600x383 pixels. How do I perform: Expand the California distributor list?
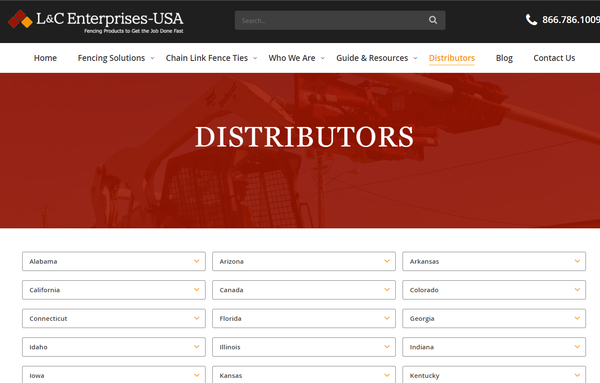(x=114, y=290)
